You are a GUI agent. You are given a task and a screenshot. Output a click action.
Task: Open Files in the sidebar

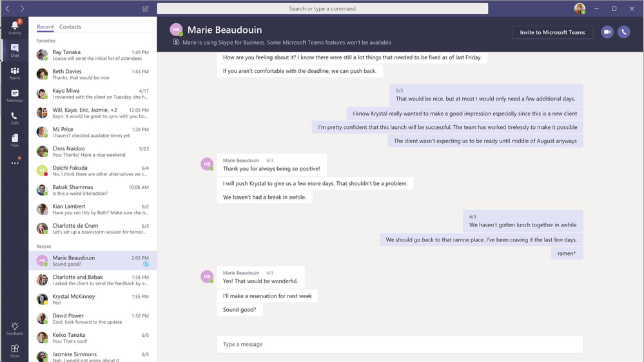click(14, 140)
